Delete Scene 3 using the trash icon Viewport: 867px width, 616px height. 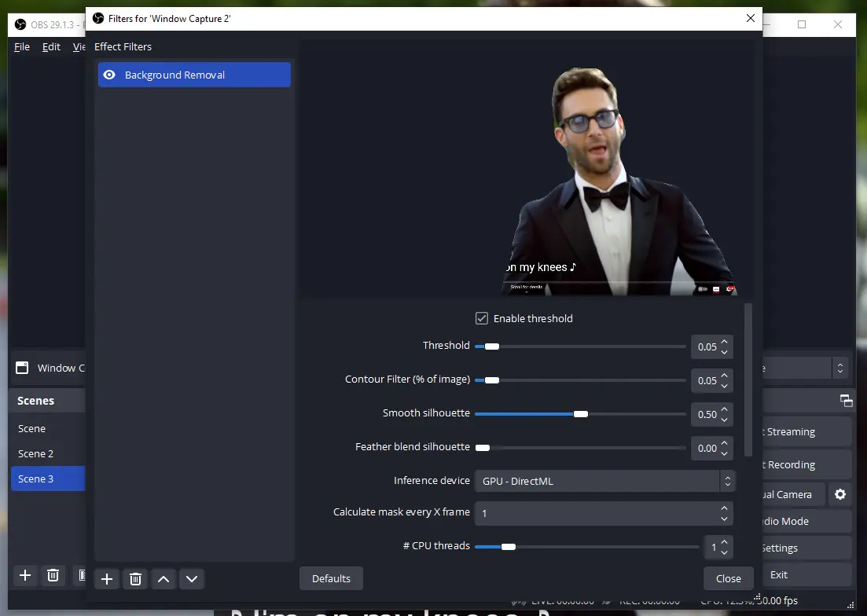coord(53,576)
